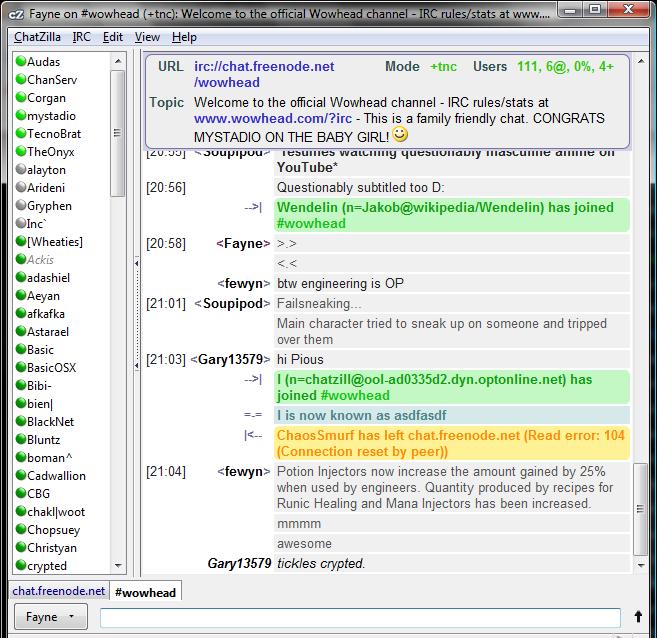Click the status icon next to Audas
Screen dimensions: 657x638
(19, 62)
